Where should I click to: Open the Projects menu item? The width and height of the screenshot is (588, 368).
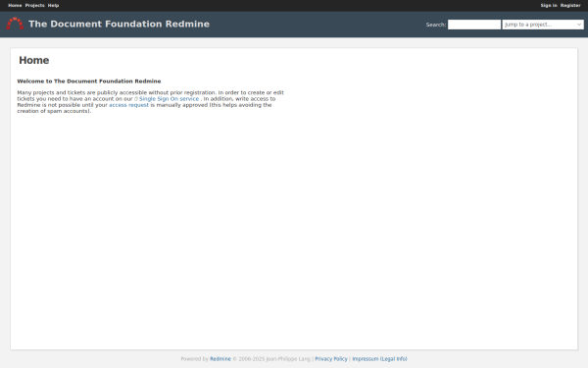35,5
